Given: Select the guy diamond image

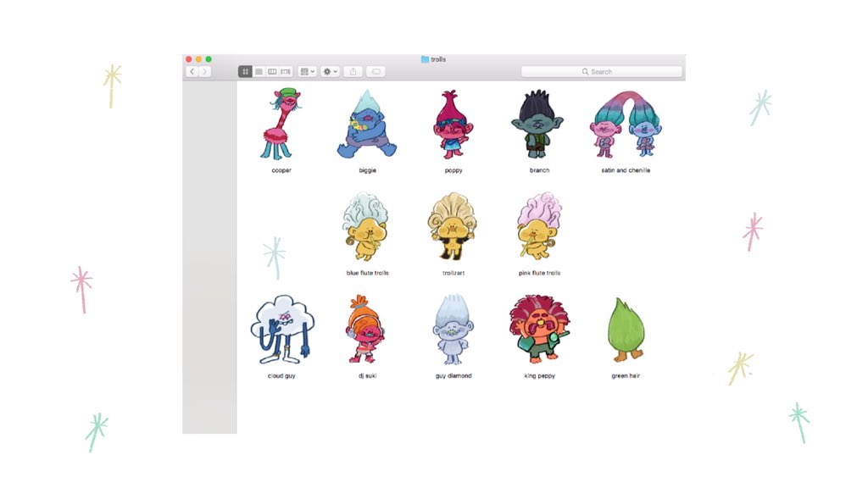Looking at the screenshot, I should 453,330.
